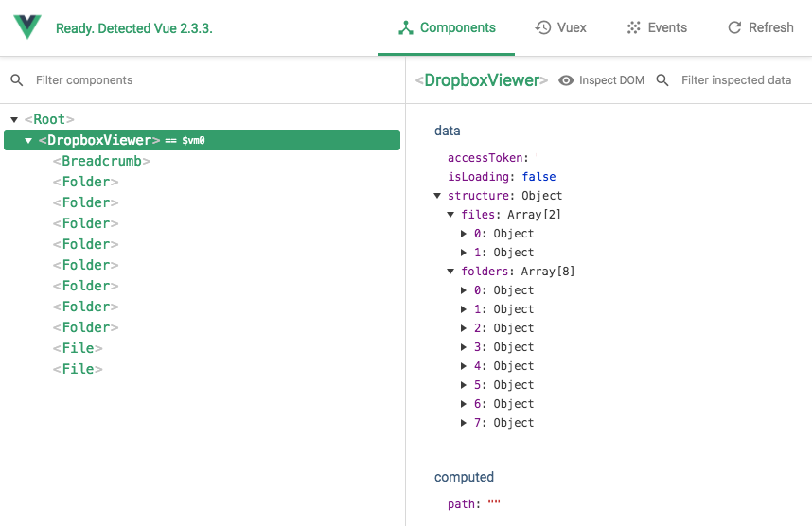The image size is (812, 526).
Task: Expand folders item 0 Object arrow
Action: [464, 290]
